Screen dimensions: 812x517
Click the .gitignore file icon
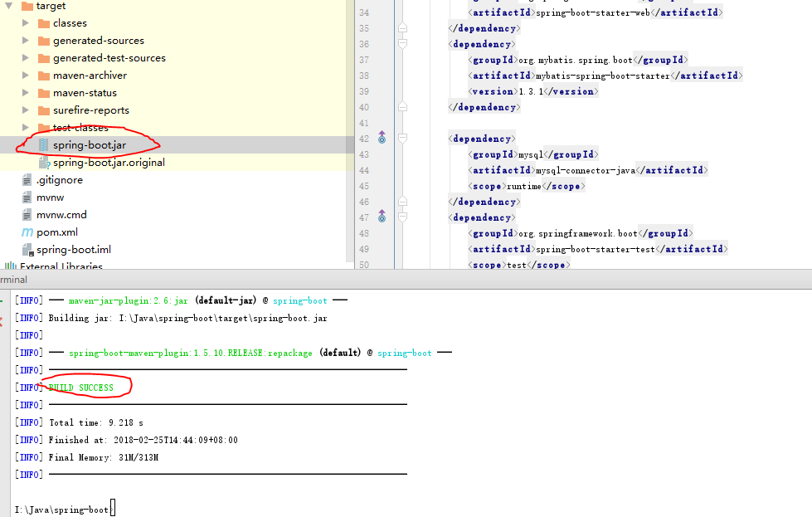click(27, 180)
